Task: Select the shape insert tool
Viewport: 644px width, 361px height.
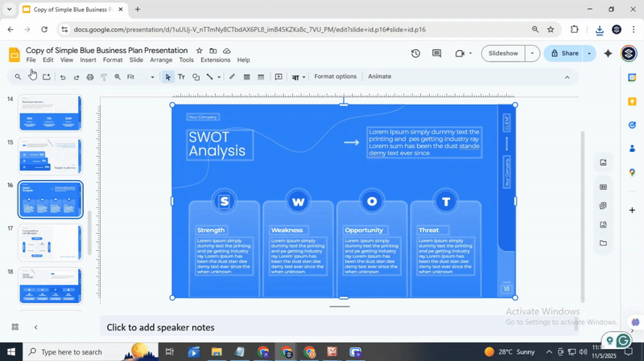Action: point(196,77)
